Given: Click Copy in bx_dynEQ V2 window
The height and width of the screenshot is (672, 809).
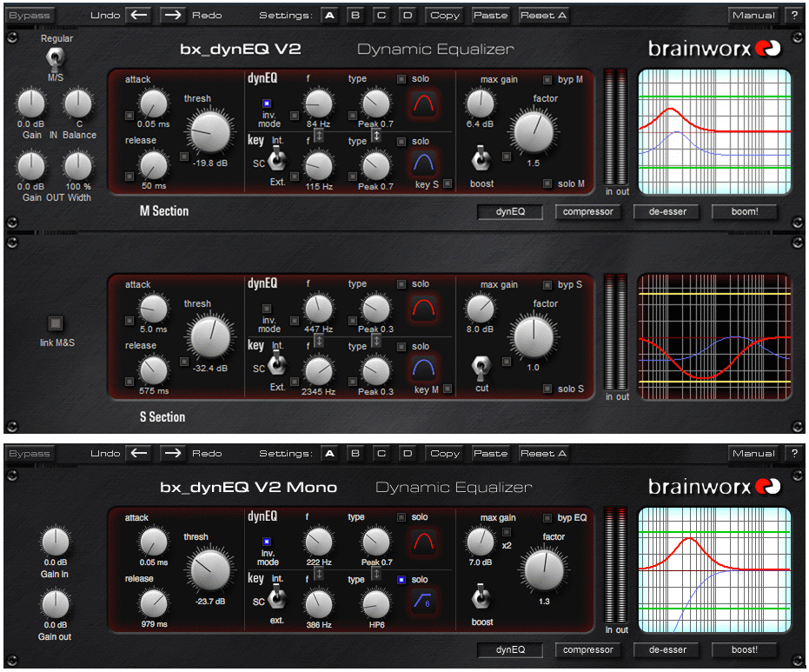Looking at the screenshot, I should (x=445, y=15).
